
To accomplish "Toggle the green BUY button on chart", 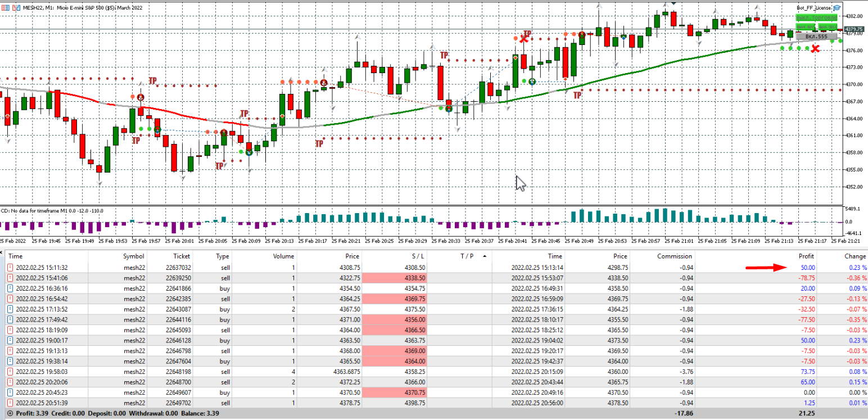I will (806, 27).
